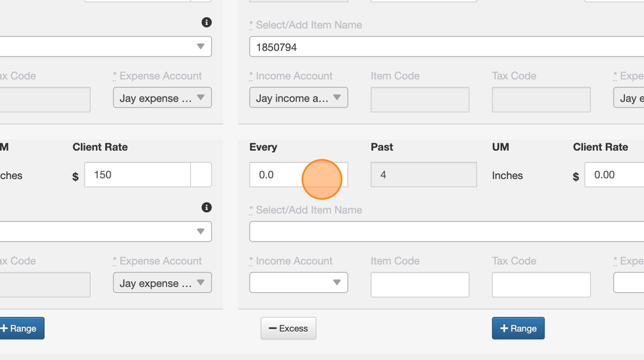Expand the upper Jay expense account dropdown

[162, 98]
